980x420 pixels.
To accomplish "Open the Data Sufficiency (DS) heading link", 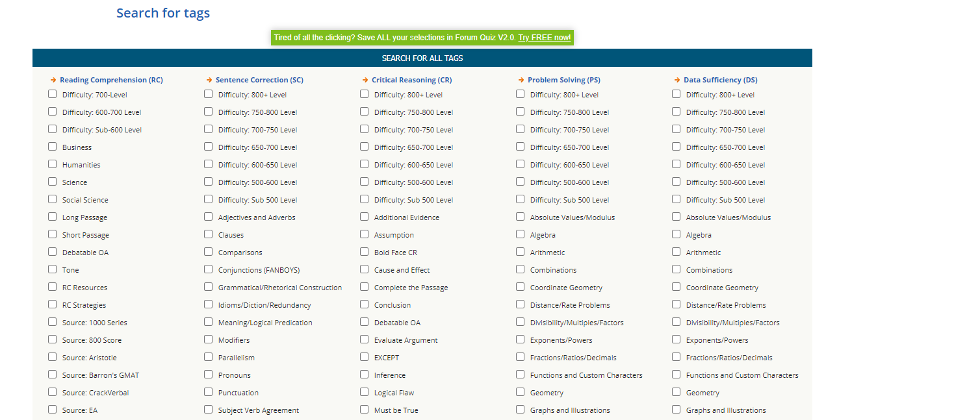I will coord(720,80).
